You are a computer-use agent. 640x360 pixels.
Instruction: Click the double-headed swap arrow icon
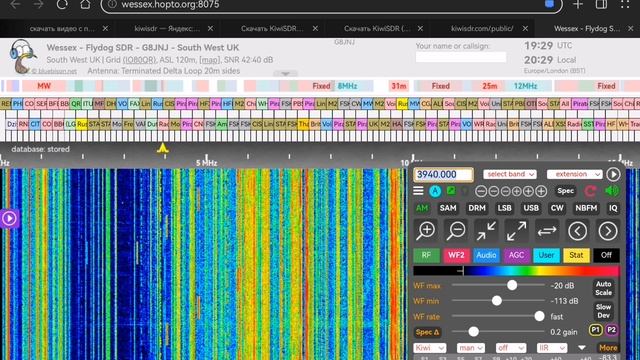coord(547,231)
